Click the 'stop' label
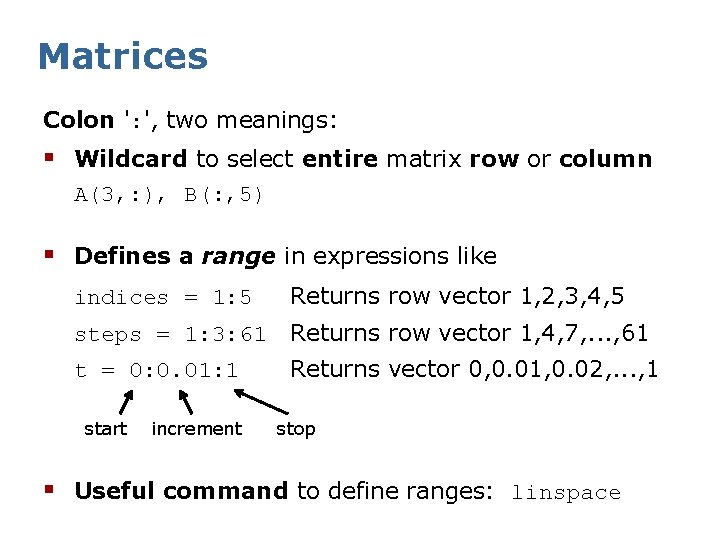This screenshot has width=720, height=540. (x=296, y=430)
